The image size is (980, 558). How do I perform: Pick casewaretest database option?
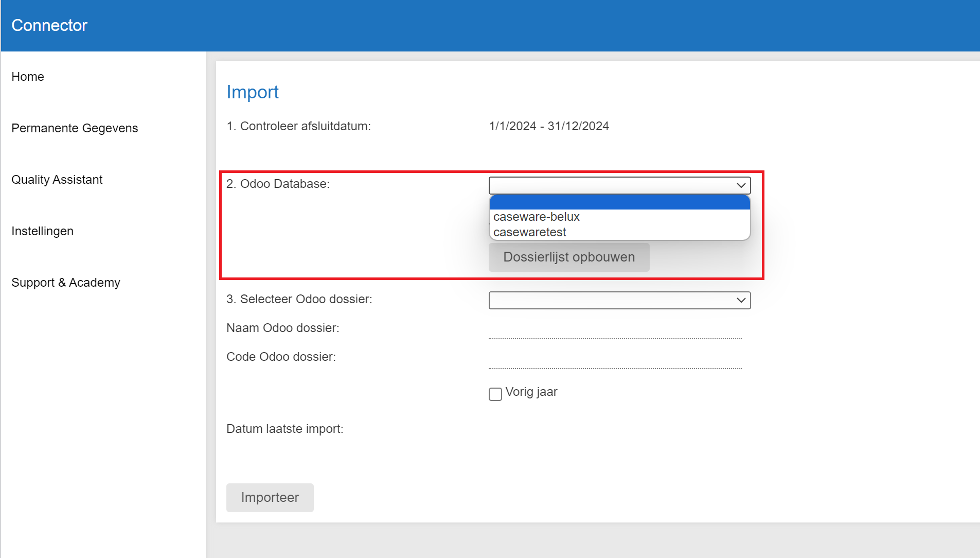530,232
